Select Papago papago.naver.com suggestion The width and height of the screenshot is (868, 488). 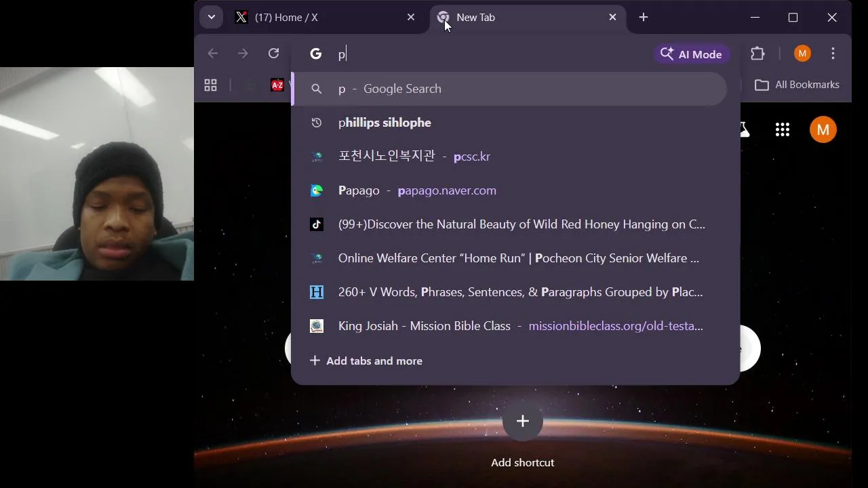510,190
